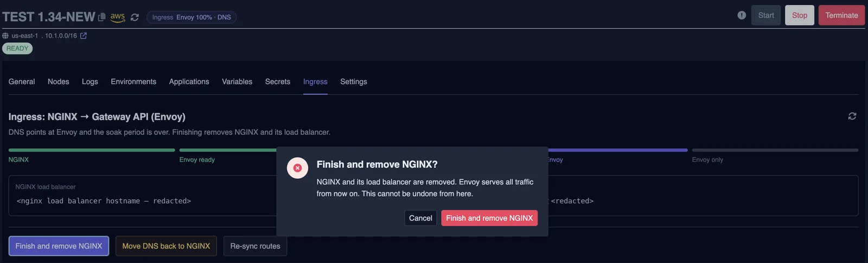Confirm Finish and remove NGINX in dialog
This screenshot has height=263, width=868.
[489, 218]
